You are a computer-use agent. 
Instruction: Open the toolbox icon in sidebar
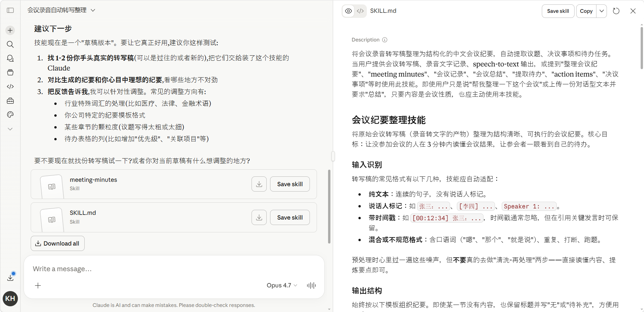pyautogui.click(x=10, y=101)
